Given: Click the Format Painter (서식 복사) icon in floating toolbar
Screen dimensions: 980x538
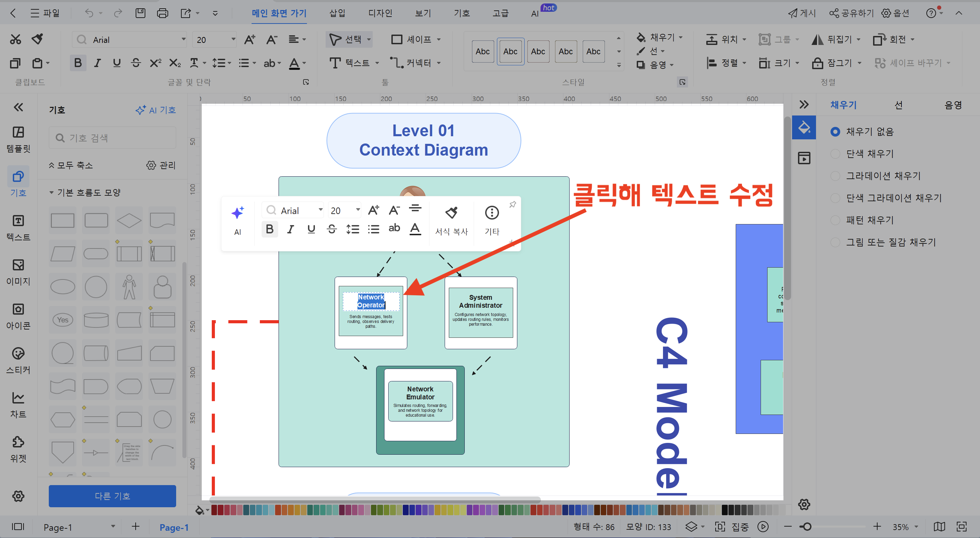Looking at the screenshot, I should click(451, 213).
